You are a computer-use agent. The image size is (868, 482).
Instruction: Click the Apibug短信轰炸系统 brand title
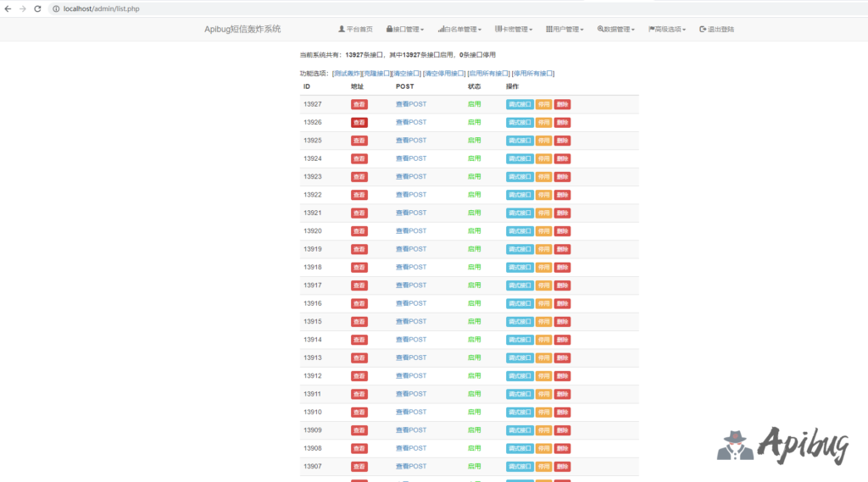coord(242,29)
